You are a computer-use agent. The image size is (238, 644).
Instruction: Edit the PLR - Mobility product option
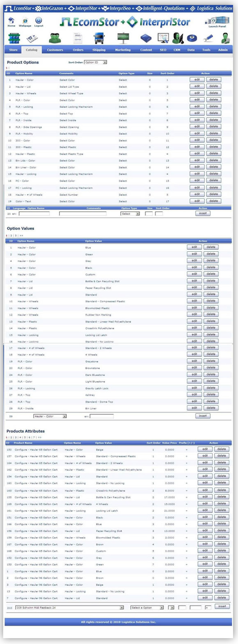[x=196, y=133]
